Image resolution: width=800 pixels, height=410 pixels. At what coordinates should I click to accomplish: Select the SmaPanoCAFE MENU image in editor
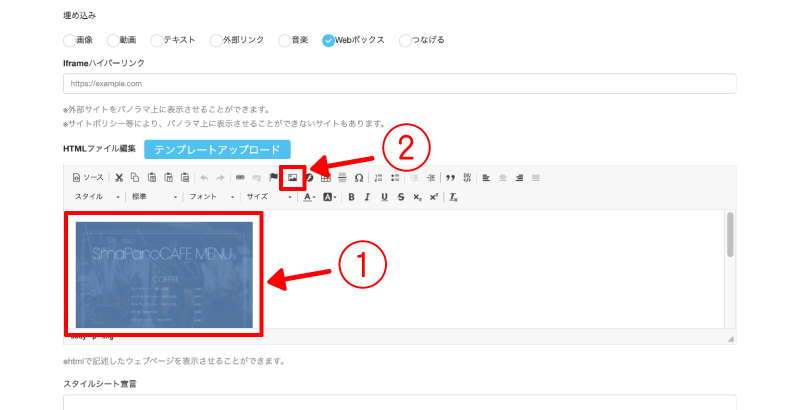[x=163, y=272]
